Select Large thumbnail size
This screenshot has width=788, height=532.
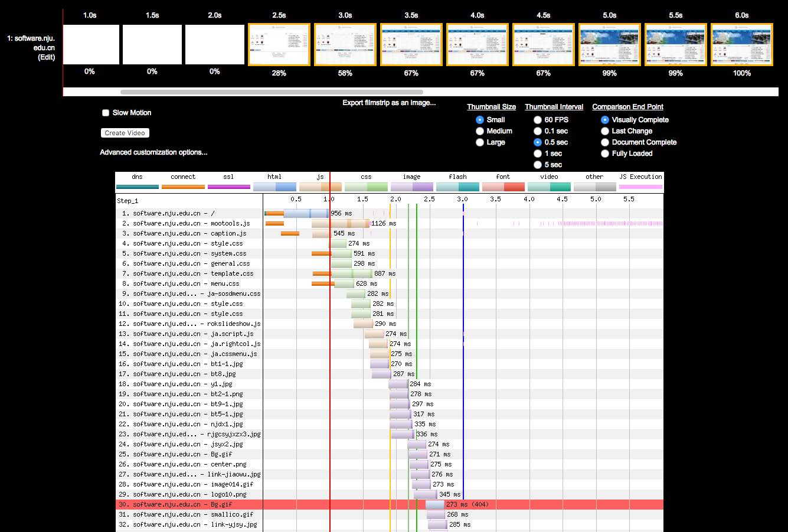pyautogui.click(x=480, y=142)
